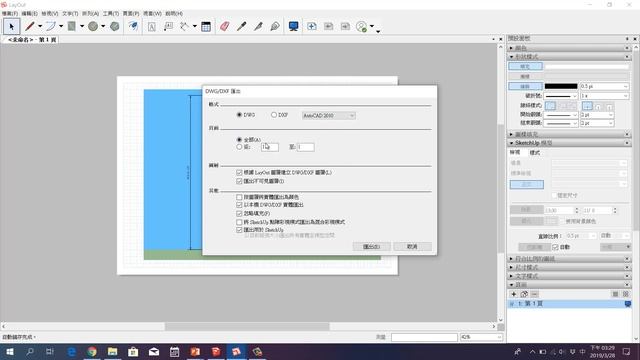Open the Dimension tool dropdown arrow
This screenshot has height=360, width=640.
tap(195, 27)
